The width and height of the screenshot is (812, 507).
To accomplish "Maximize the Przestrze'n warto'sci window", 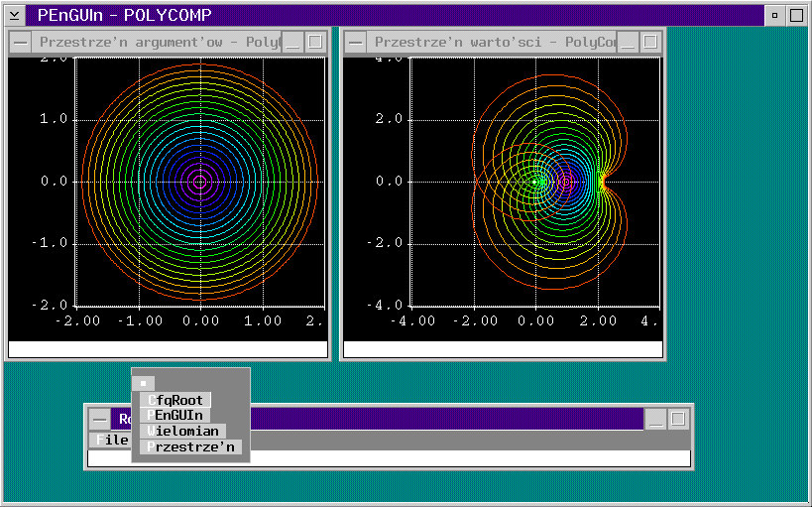I will click(x=649, y=42).
